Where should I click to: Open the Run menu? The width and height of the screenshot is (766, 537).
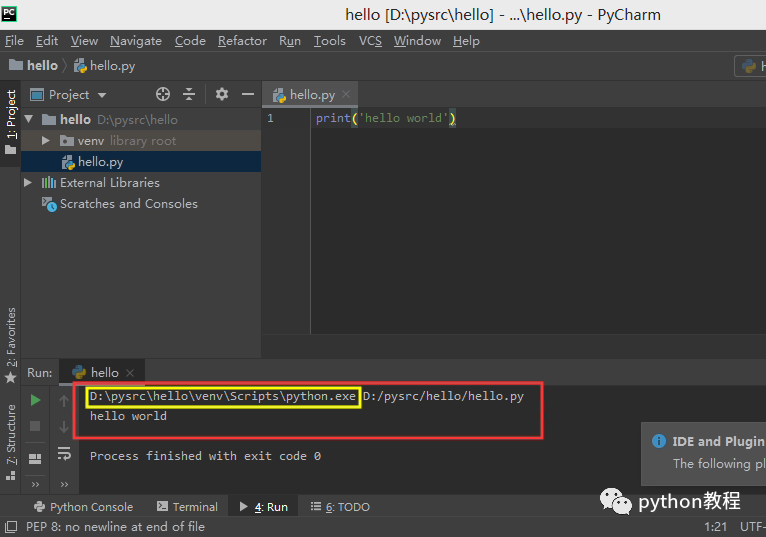click(290, 41)
